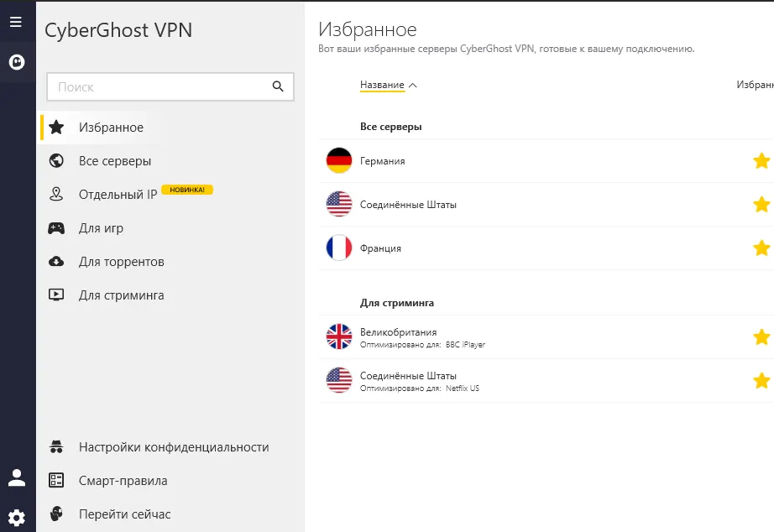Click the search magnifier icon
Viewport: 774px width, 532px height.
tap(279, 86)
